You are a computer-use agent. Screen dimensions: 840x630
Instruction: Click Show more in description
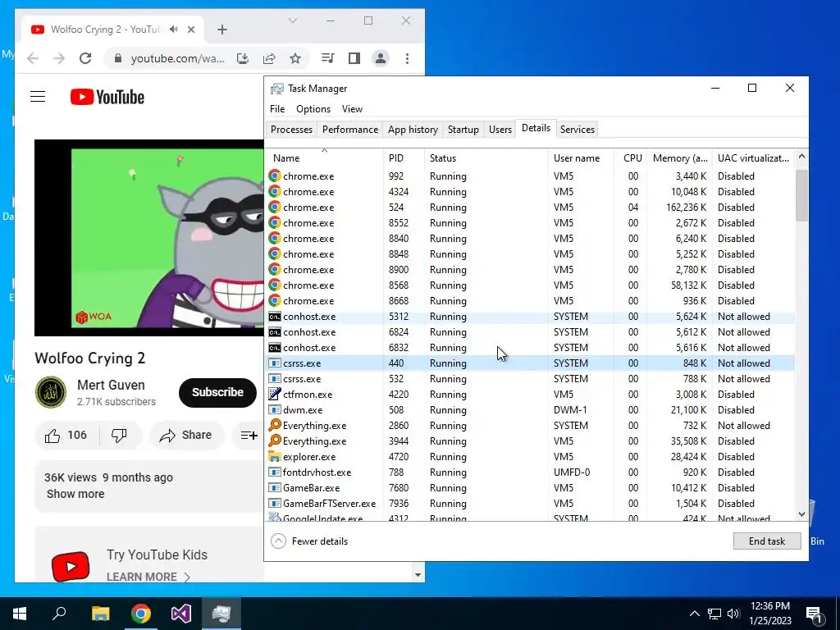[75, 494]
